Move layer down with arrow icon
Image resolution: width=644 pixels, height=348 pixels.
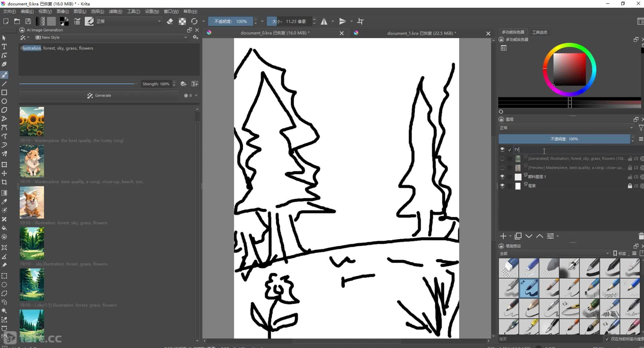(x=529, y=236)
